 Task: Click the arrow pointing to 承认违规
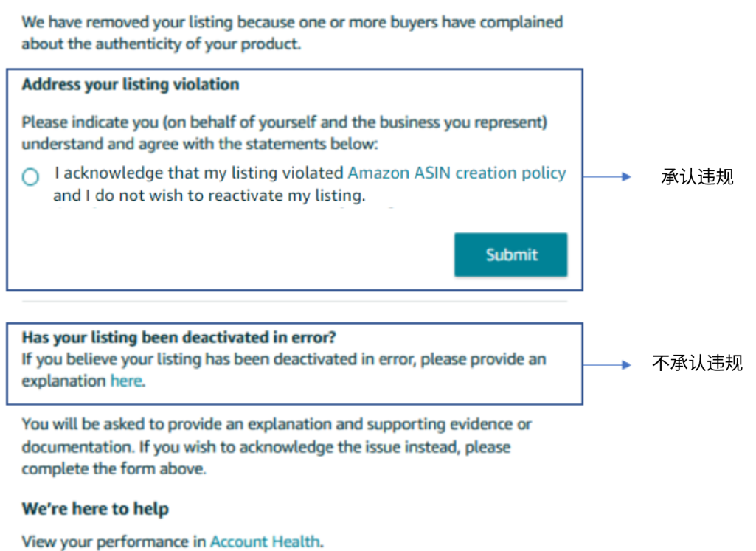tap(607, 177)
